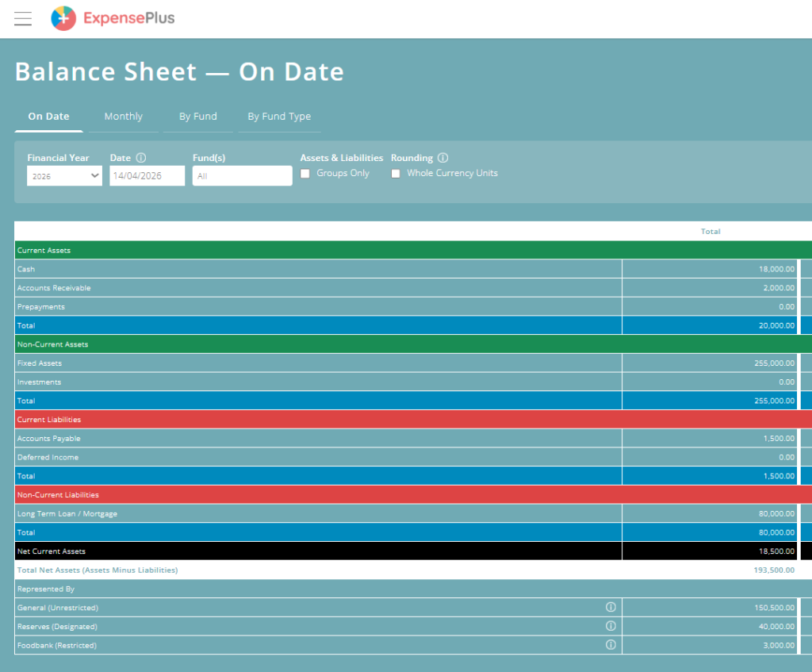Click the info icon beside Date label
This screenshot has height=672, width=812.
141,158
